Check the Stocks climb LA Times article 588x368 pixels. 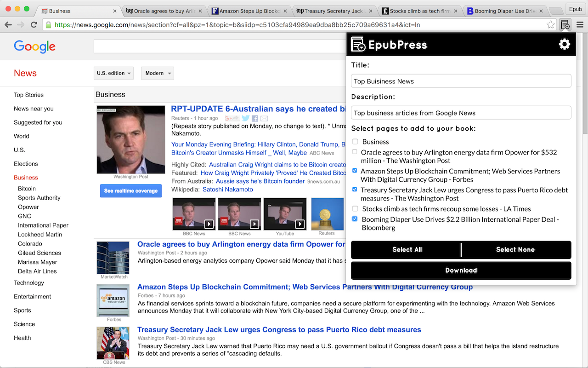354,209
